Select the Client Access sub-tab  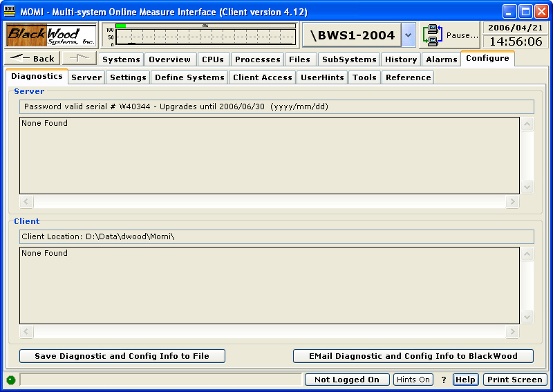click(263, 77)
